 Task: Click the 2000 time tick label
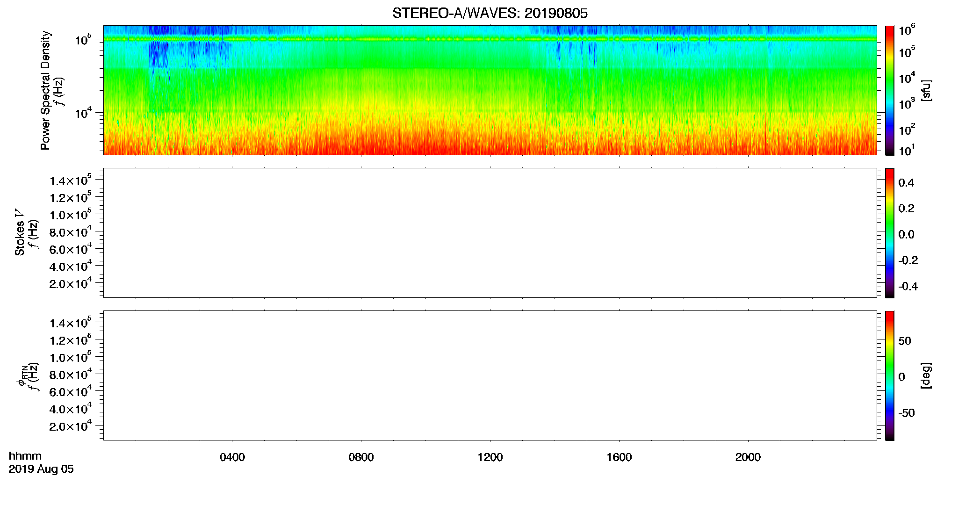coord(748,457)
